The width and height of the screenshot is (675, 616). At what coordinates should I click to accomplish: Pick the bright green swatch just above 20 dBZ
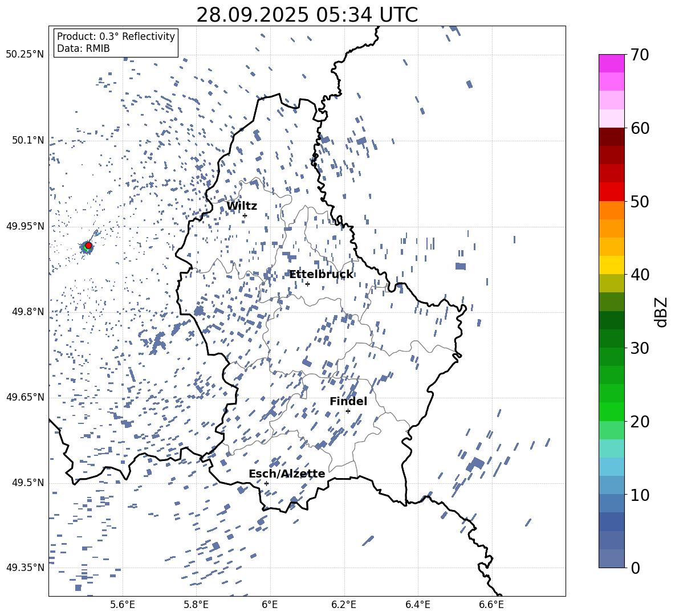612,411
